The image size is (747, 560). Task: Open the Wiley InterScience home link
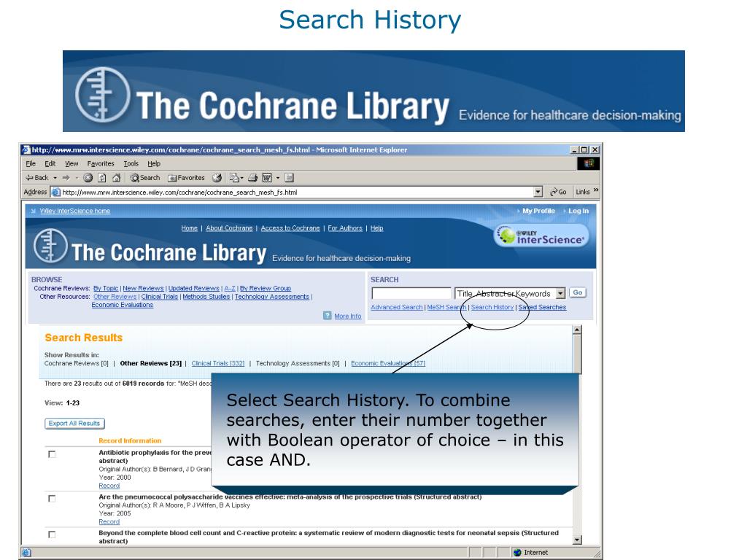75,211
